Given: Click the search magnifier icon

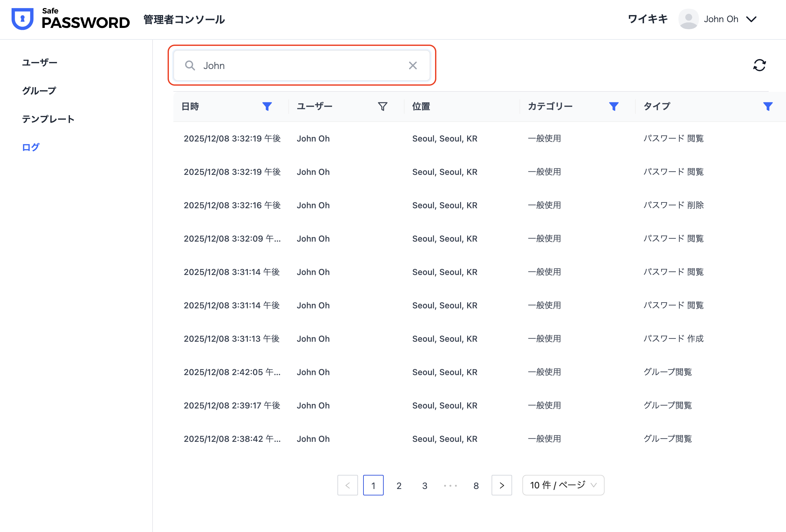Looking at the screenshot, I should point(190,65).
